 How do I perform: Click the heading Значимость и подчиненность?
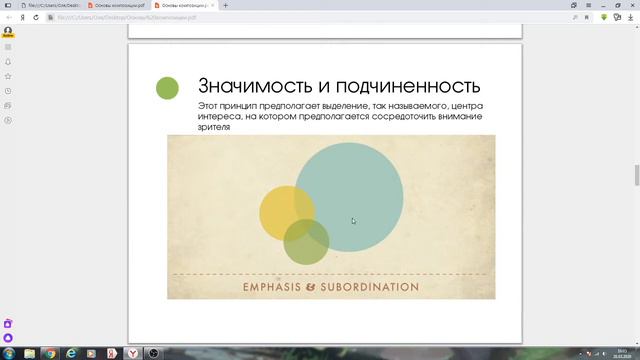click(339, 86)
